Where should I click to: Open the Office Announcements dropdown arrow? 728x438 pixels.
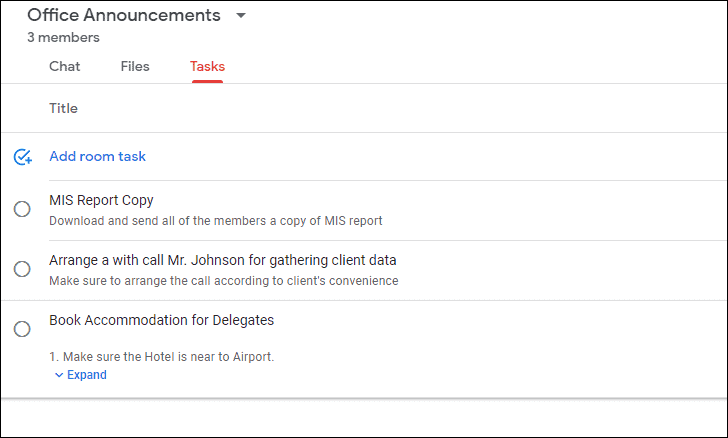click(240, 15)
